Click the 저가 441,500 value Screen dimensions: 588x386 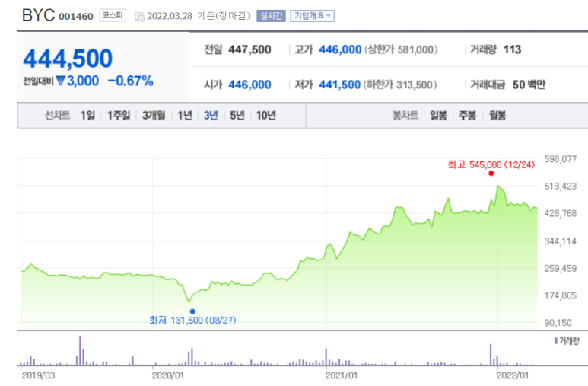pos(340,85)
